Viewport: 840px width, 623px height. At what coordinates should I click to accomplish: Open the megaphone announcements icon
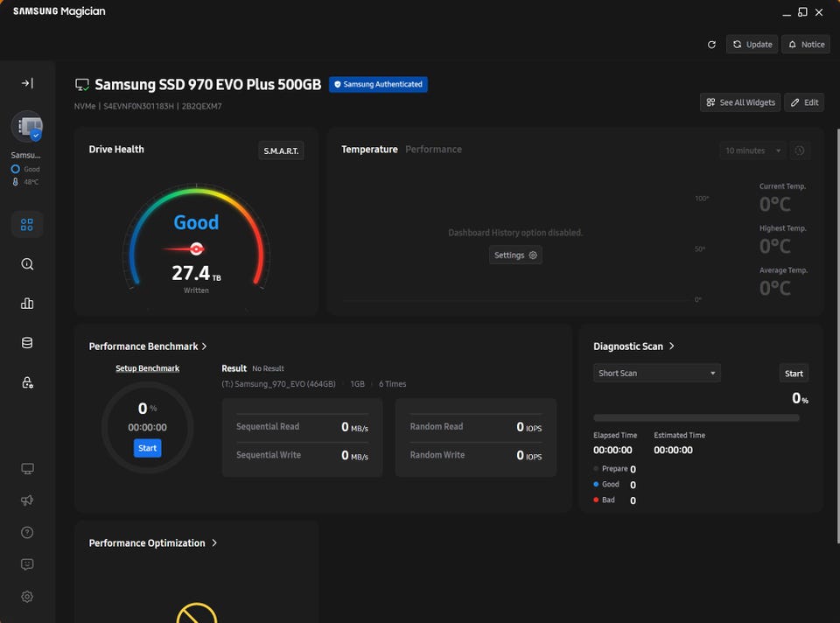(27, 500)
